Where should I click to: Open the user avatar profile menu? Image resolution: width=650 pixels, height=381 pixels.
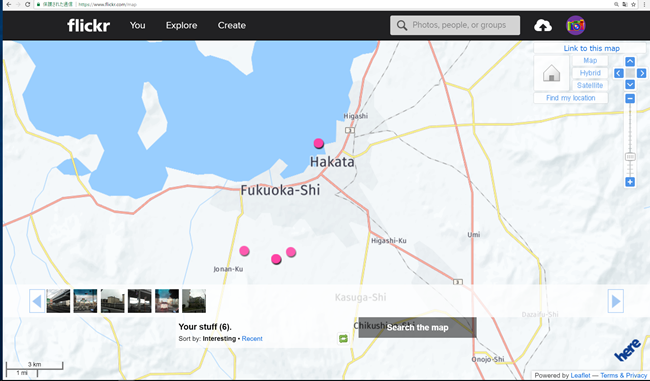tap(576, 26)
